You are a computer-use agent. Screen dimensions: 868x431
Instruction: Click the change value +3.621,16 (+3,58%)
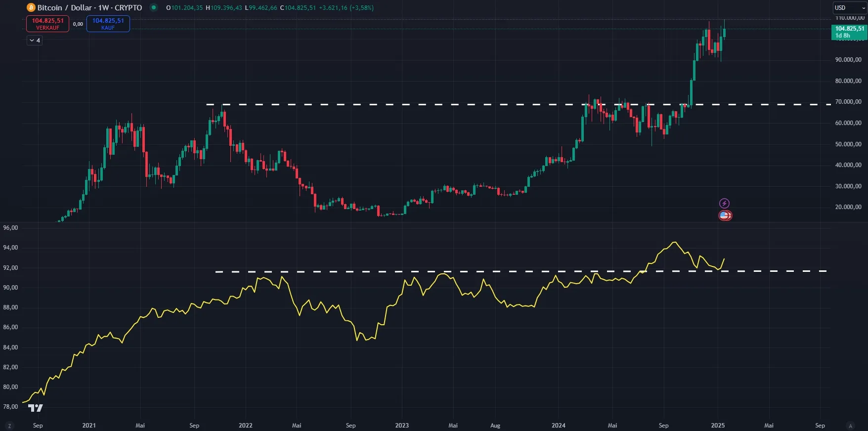346,8
